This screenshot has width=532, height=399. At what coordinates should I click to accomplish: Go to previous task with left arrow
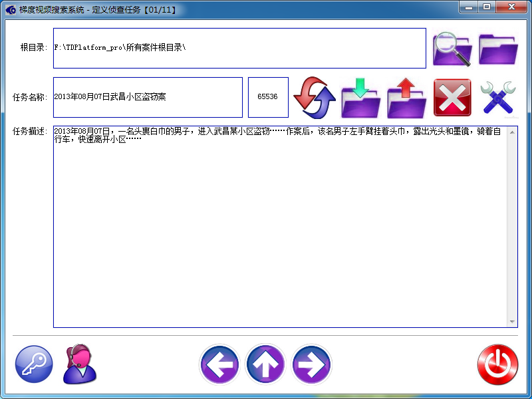(219, 364)
